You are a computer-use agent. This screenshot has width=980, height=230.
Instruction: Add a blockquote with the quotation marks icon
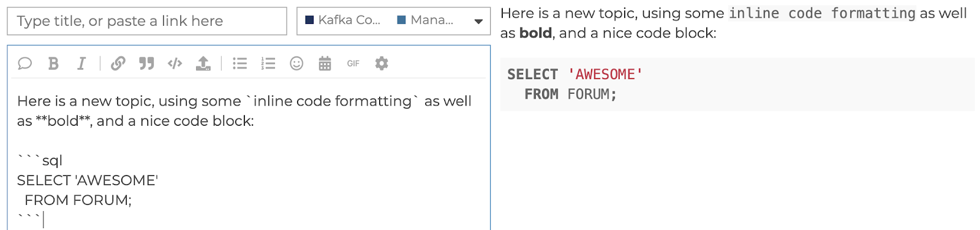click(146, 63)
